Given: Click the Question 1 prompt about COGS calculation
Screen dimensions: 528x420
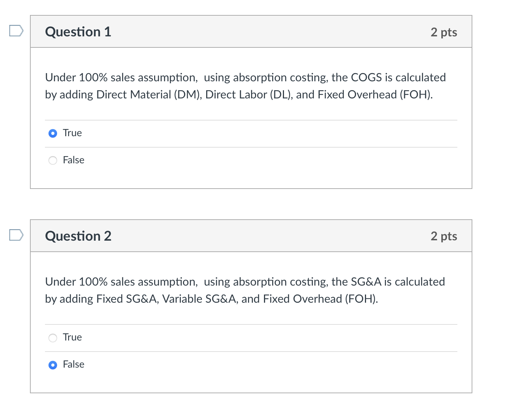Looking at the screenshot, I should [x=245, y=86].
